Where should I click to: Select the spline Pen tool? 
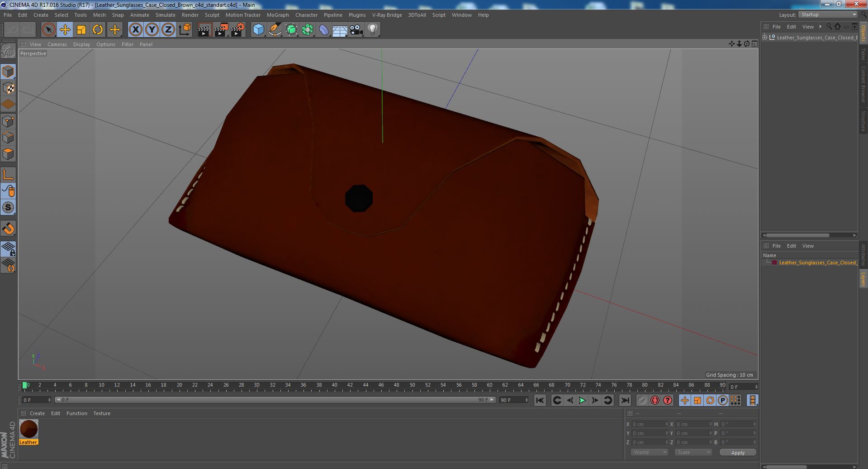pos(275,30)
